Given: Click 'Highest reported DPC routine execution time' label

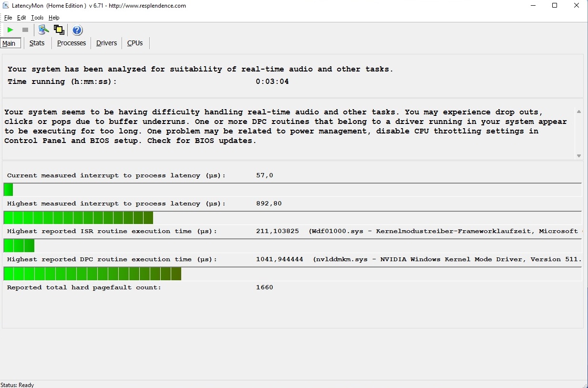Looking at the screenshot, I should pos(112,259).
